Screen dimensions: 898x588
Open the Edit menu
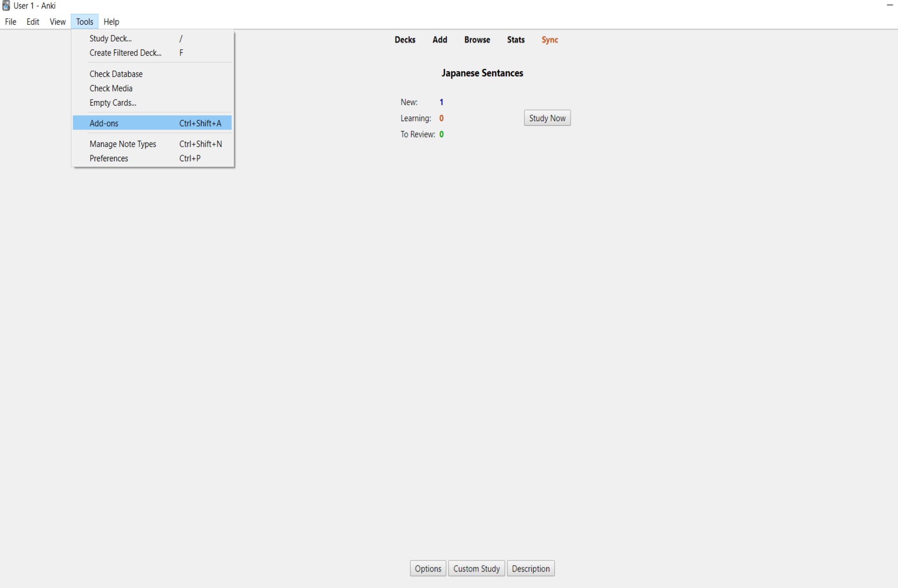(x=33, y=22)
